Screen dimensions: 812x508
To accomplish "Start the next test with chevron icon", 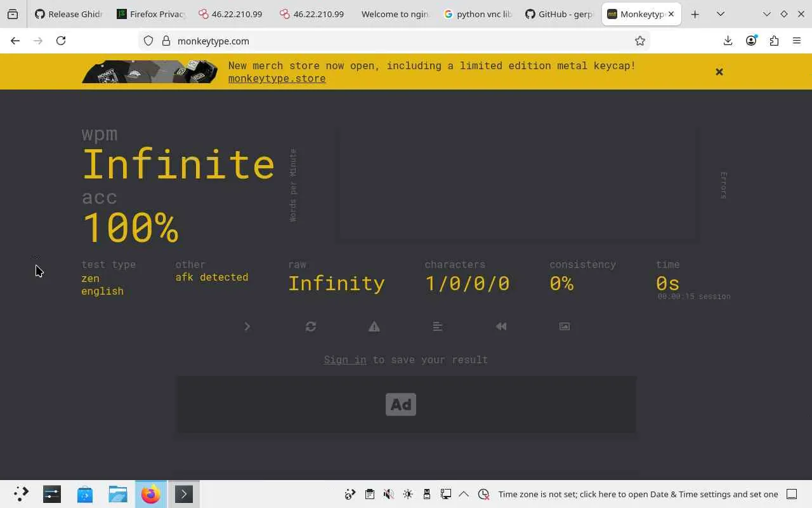I will pos(247,326).
